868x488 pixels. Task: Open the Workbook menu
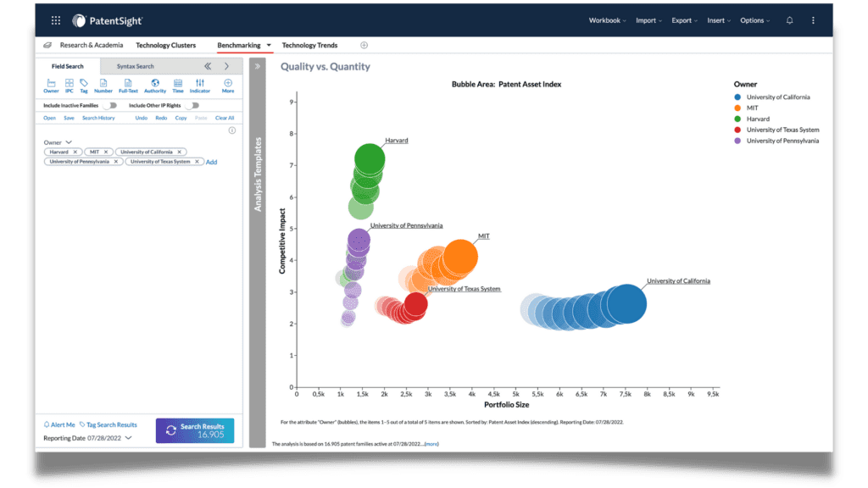(x=607, y=20)
